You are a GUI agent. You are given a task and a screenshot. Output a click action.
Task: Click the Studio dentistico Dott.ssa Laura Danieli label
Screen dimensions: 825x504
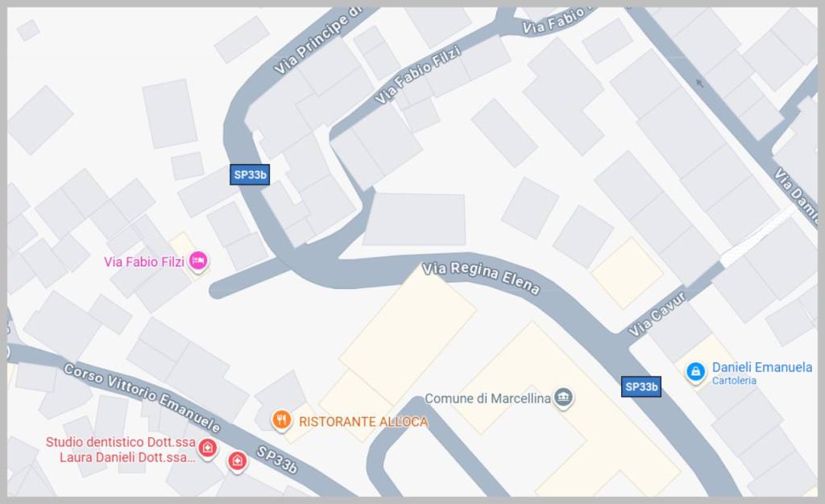121,449
